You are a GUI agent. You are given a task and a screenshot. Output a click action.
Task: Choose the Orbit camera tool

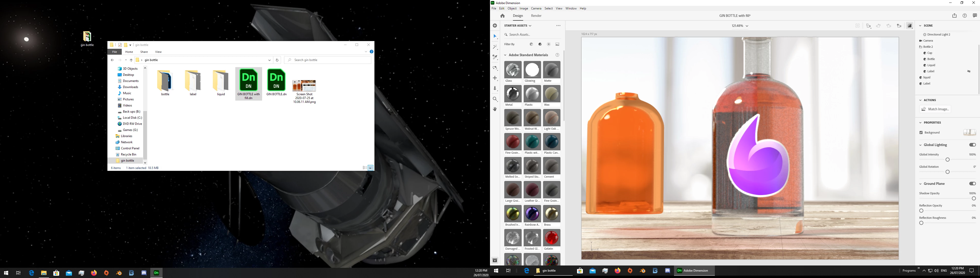coord(495,68)
